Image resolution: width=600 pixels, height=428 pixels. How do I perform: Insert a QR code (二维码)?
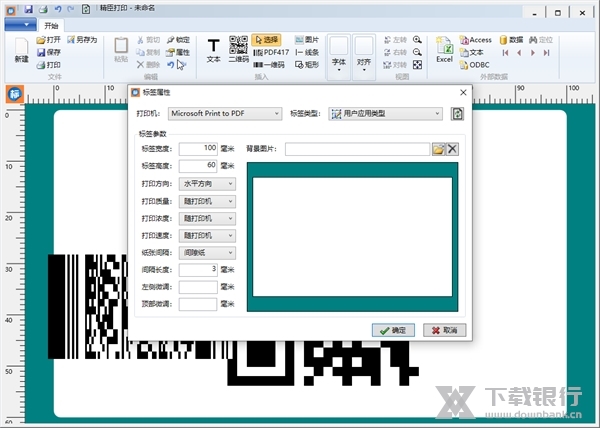(x=238, y=50)
